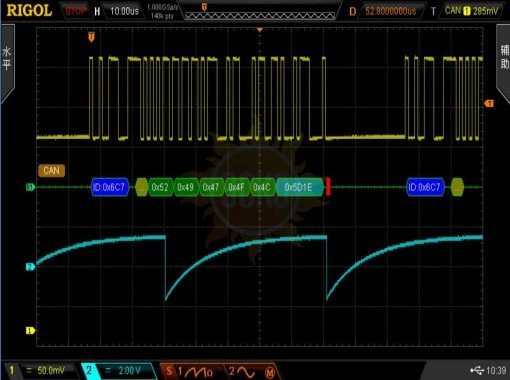
Task: Click the red error marker after CRC
Action: [328, 187]
